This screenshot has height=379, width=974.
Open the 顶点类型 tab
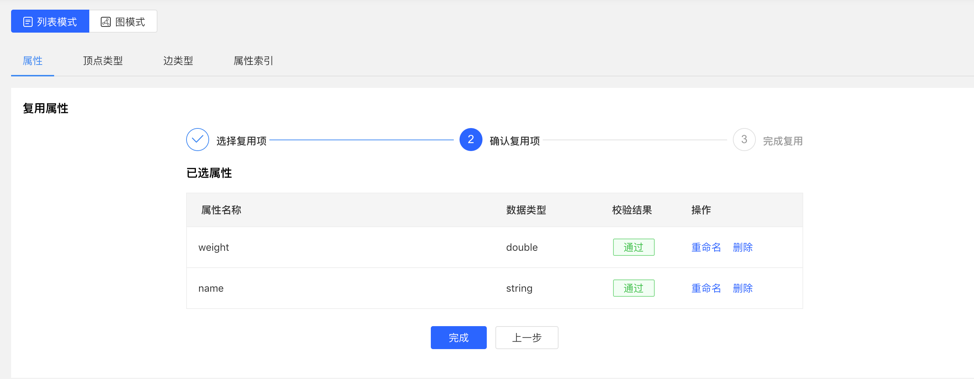102,61
